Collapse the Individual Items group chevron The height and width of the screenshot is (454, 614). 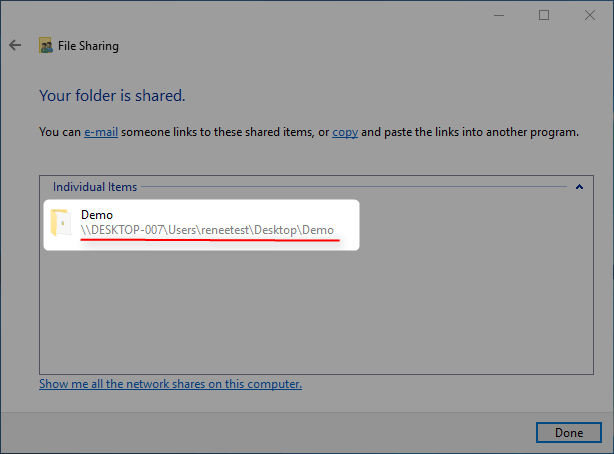click(578, 187)
